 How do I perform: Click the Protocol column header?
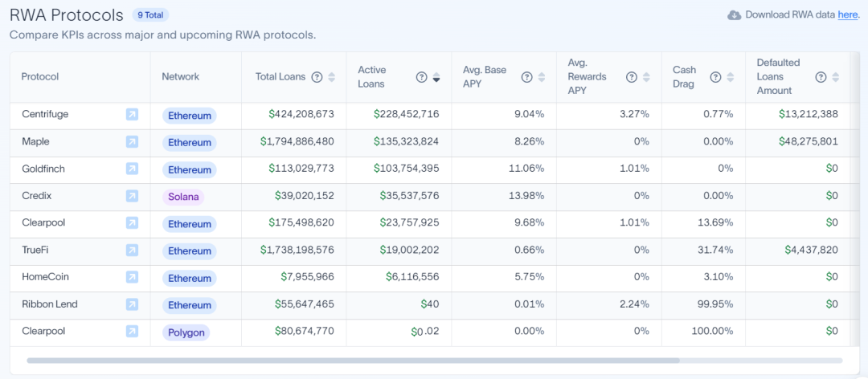[x=40, y=77]
